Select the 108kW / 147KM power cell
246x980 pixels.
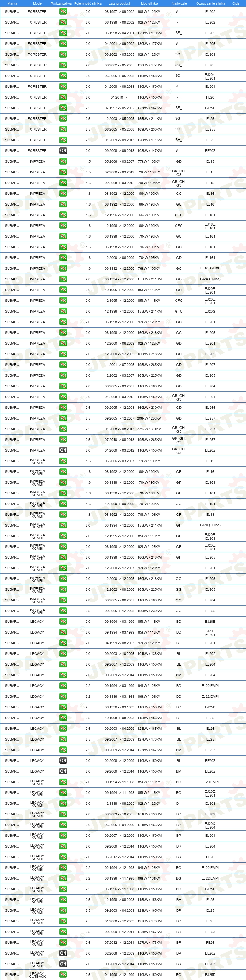coord(149,151)
